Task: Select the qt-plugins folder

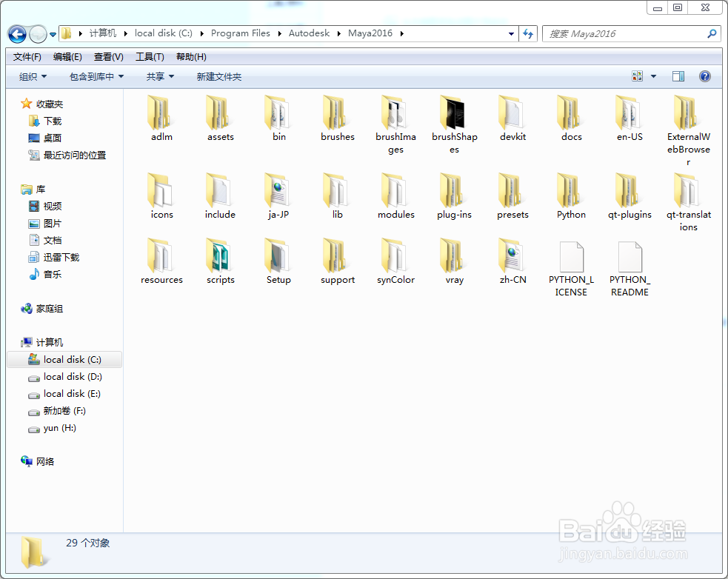Action: tap(630, 196)
